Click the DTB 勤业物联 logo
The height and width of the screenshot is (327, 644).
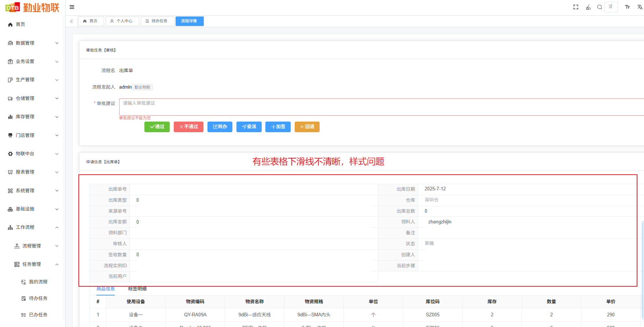coord(32,7)
